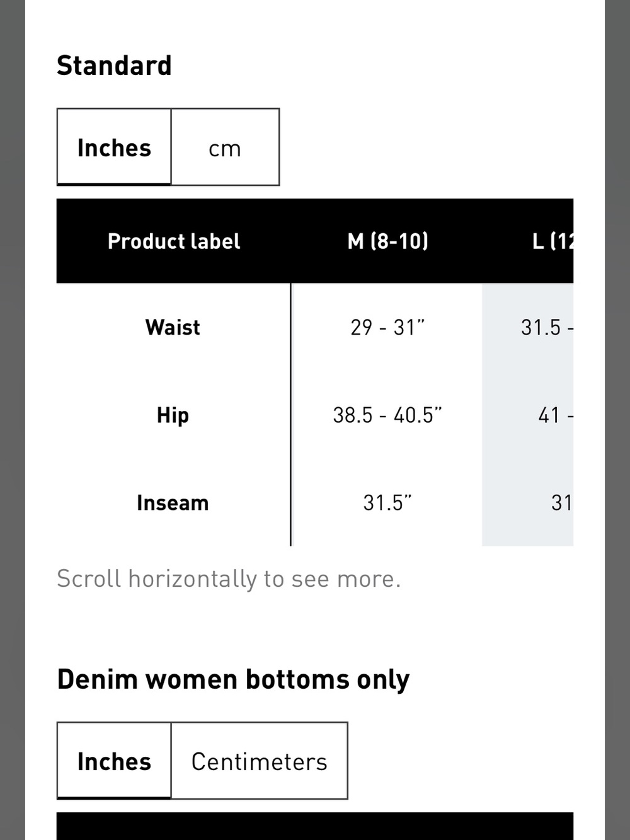
Task: Select Inches for Denim women bottoms
Action: (x=114, y=761)
